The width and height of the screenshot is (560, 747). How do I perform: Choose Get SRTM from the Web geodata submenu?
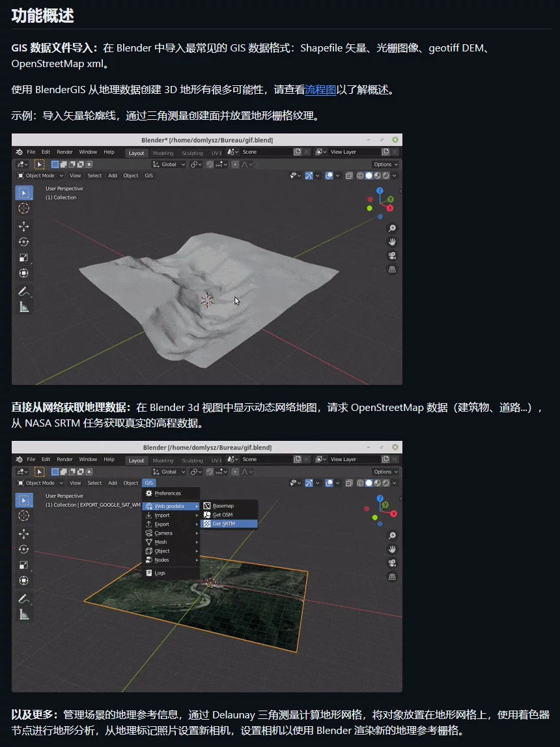(x=223, y=524)
